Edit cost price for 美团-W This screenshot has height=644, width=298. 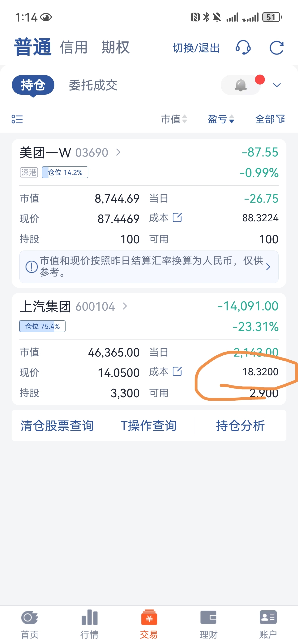coord(177,218)
